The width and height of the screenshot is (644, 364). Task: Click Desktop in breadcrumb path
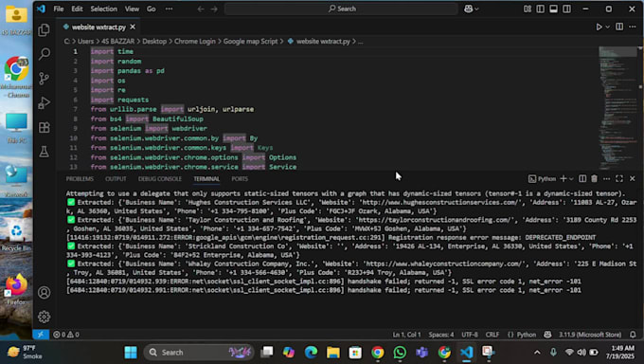tap(154, 41)
